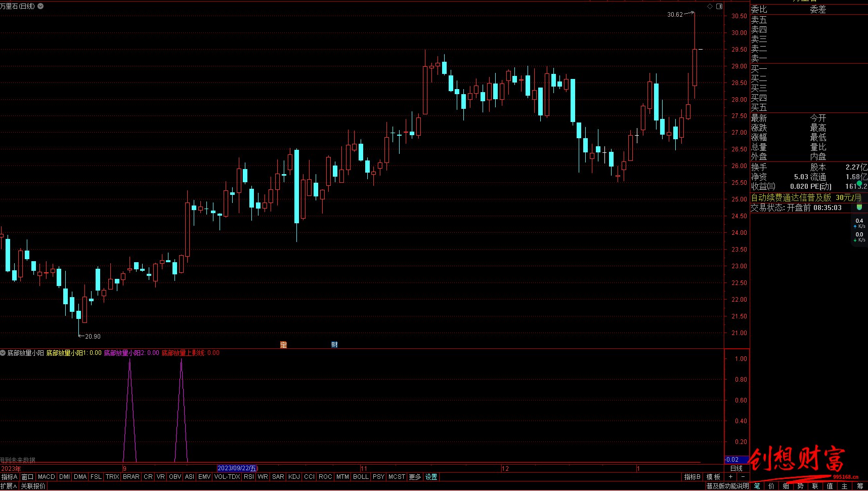
Task: Select the WR indicator
Action: pyautogui.click(x=263, y=477)
